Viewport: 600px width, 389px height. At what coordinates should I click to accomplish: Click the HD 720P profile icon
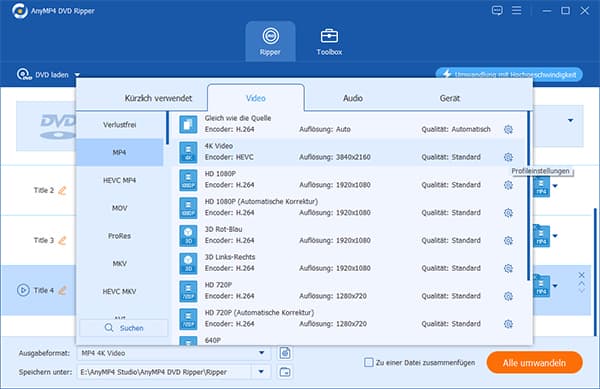[188, 291]
